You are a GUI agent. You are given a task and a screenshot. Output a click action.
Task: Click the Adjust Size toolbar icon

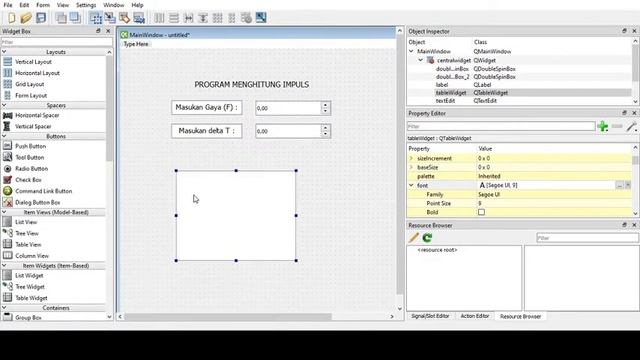261,18
